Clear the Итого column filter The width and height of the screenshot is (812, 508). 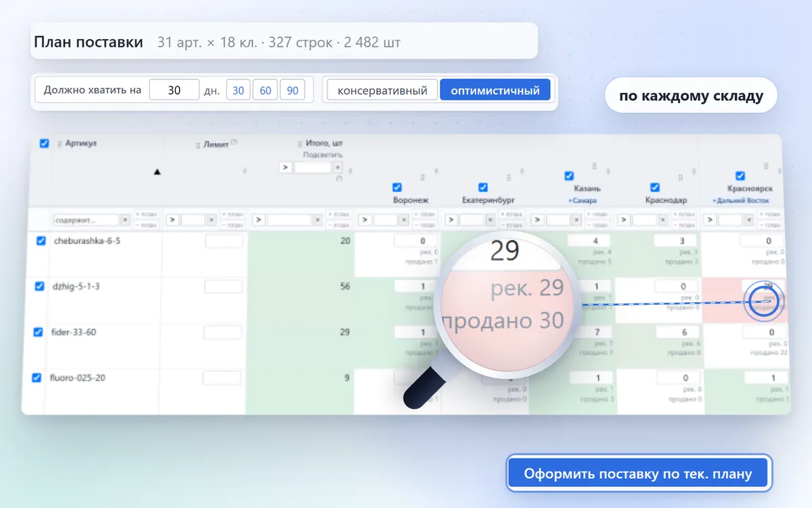tap(317, 220)
